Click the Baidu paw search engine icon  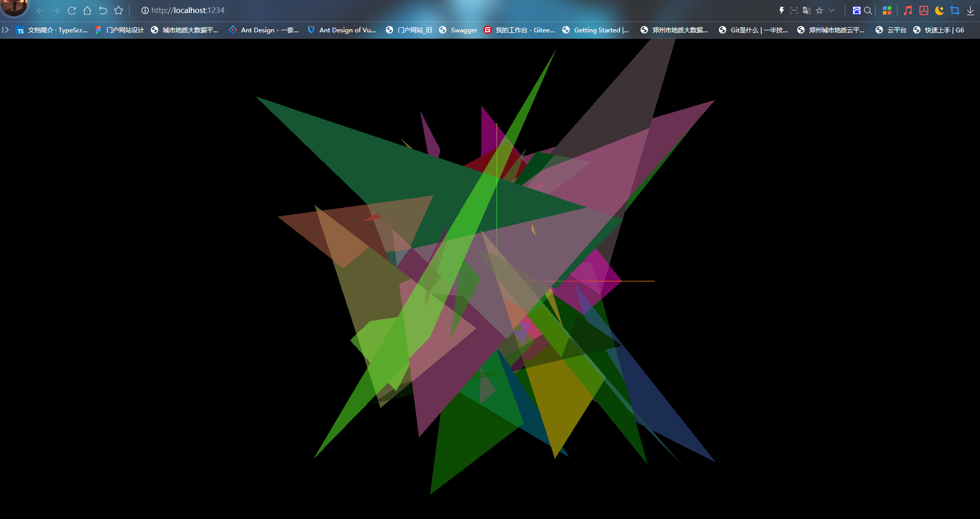click(857, 10)
